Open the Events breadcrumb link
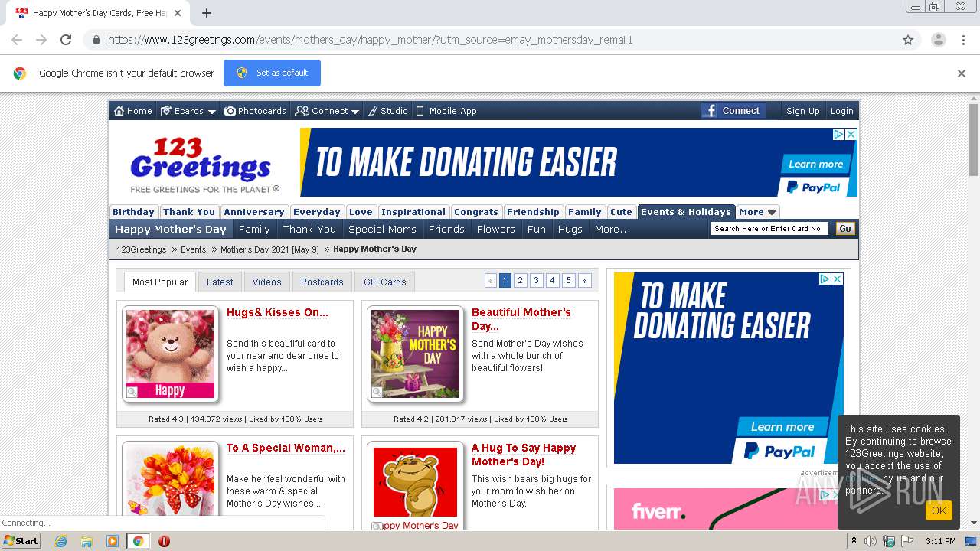The image size is (980, 551). 193,249
